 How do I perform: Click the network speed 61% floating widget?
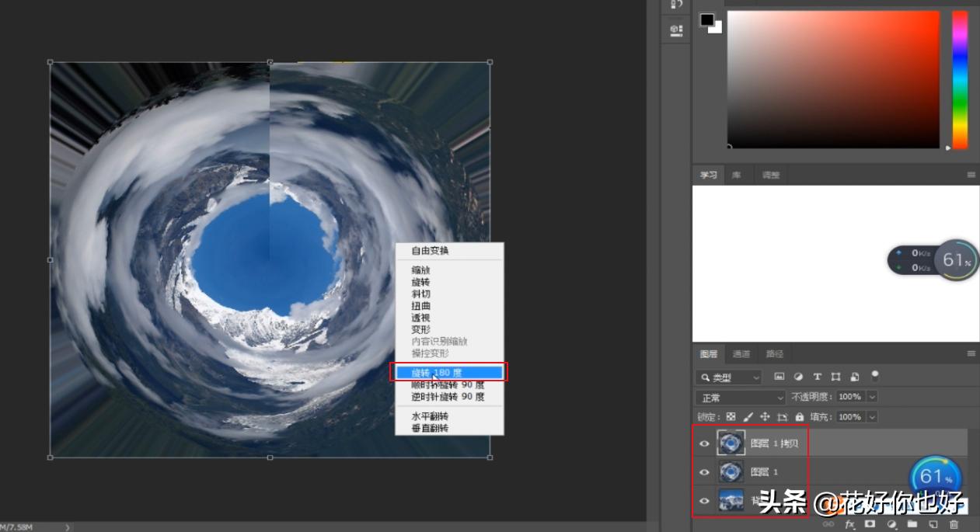[933, 260]
